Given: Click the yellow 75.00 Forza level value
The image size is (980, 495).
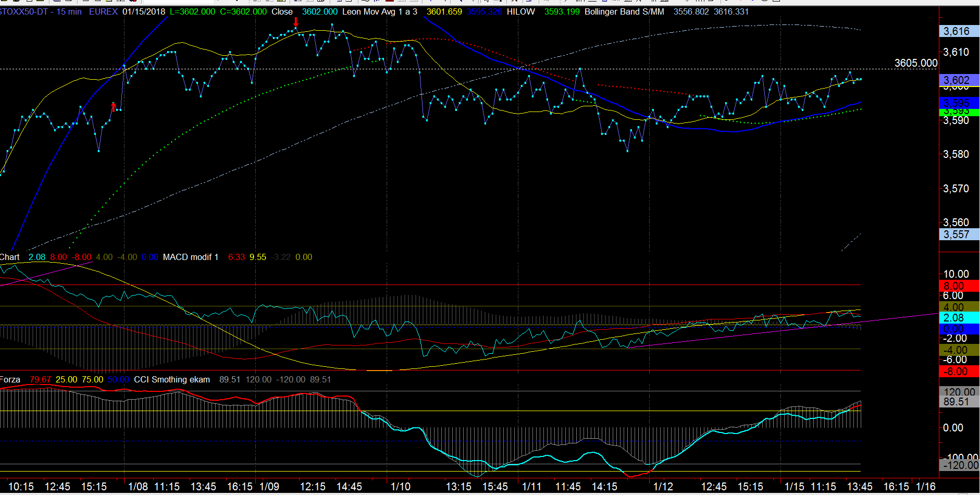Looking at the screenshot, I should (92, 379).
